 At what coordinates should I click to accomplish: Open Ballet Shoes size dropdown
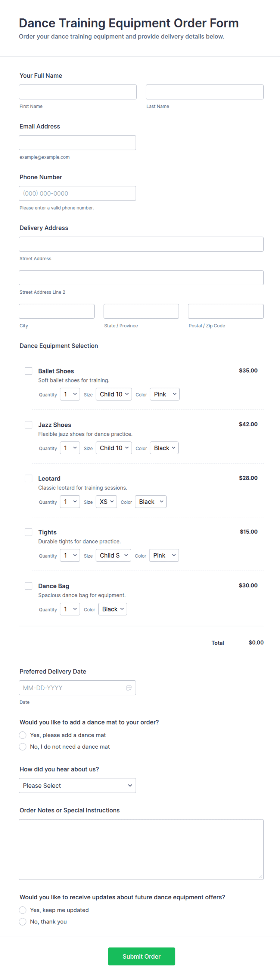[114, 394]
